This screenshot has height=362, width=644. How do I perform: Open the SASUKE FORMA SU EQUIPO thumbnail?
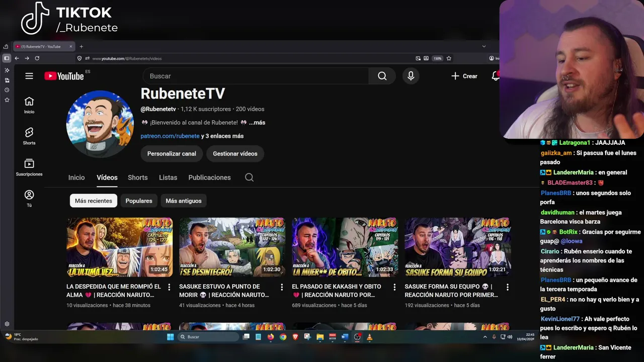[x=458, y=247]
